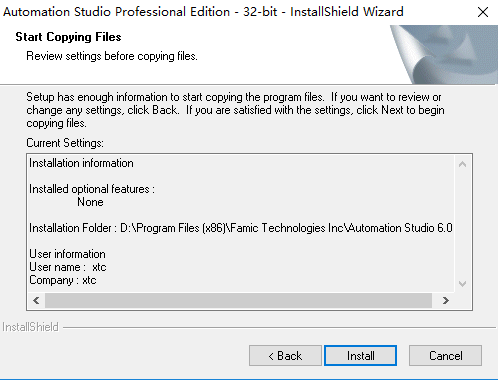The height and width of the screenshot is (380, 498).
Task: Click the 'None' optional features entry
Action: click(x=90, y=202)
